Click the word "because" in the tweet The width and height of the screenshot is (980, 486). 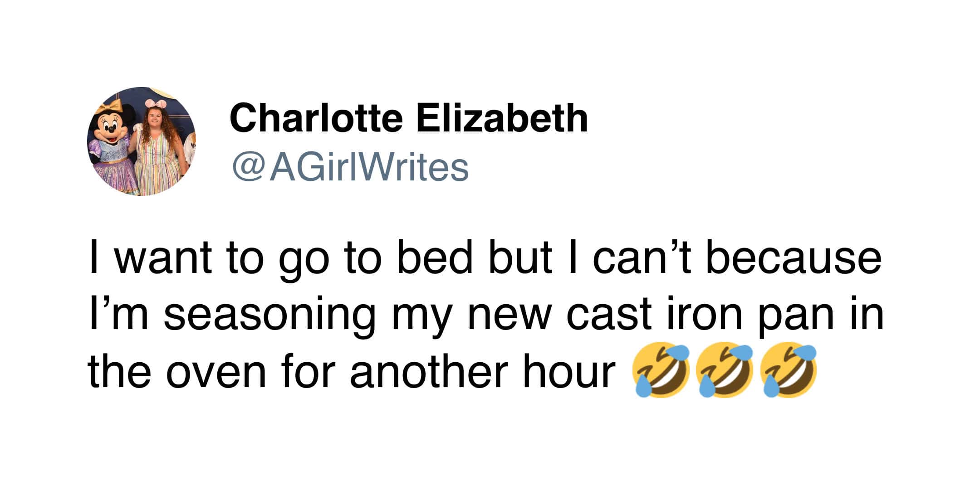(x=793, y=258)
